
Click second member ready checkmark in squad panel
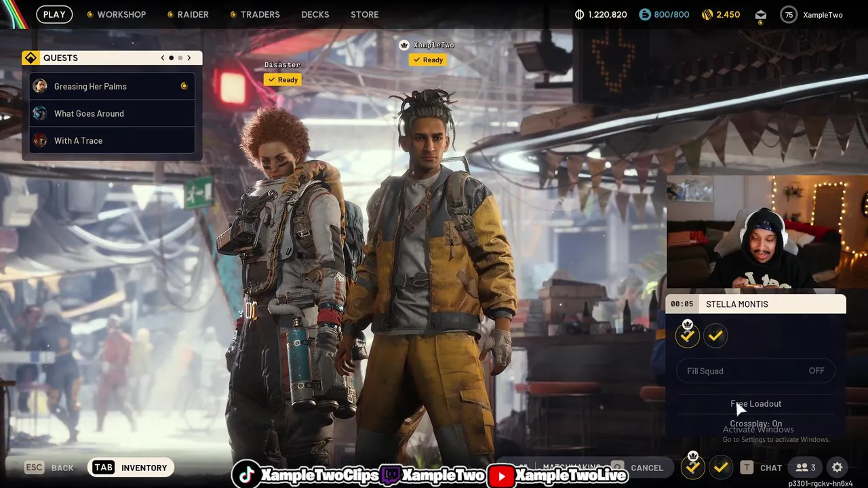click(x=715, y=335)
